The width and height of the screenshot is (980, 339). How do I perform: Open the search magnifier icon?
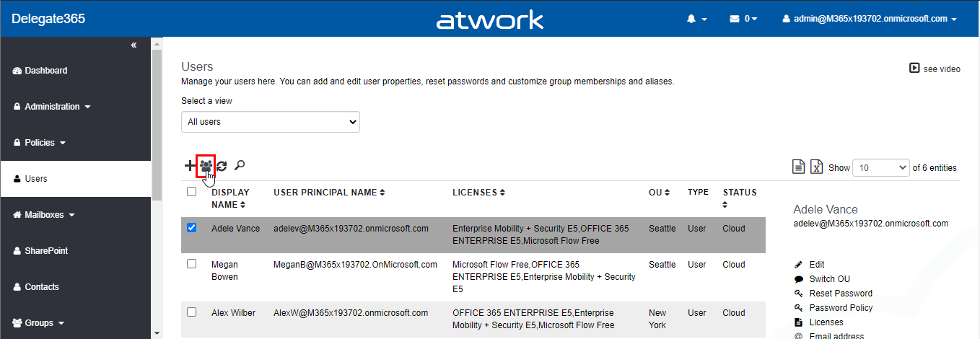(x=240, y=165)
